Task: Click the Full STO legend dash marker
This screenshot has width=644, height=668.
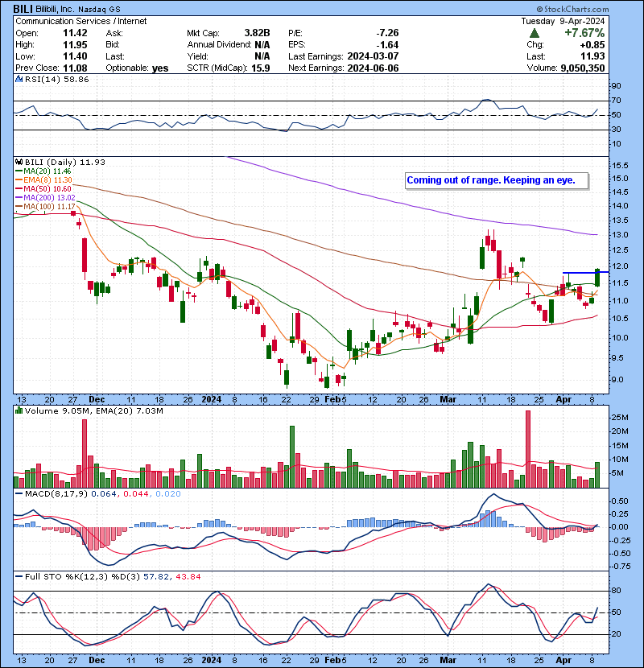Action: (19, 576)
